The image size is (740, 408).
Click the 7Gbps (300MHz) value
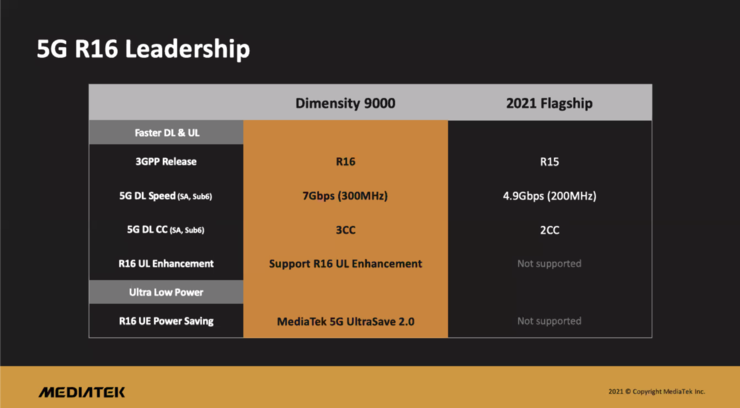[345, 196]
